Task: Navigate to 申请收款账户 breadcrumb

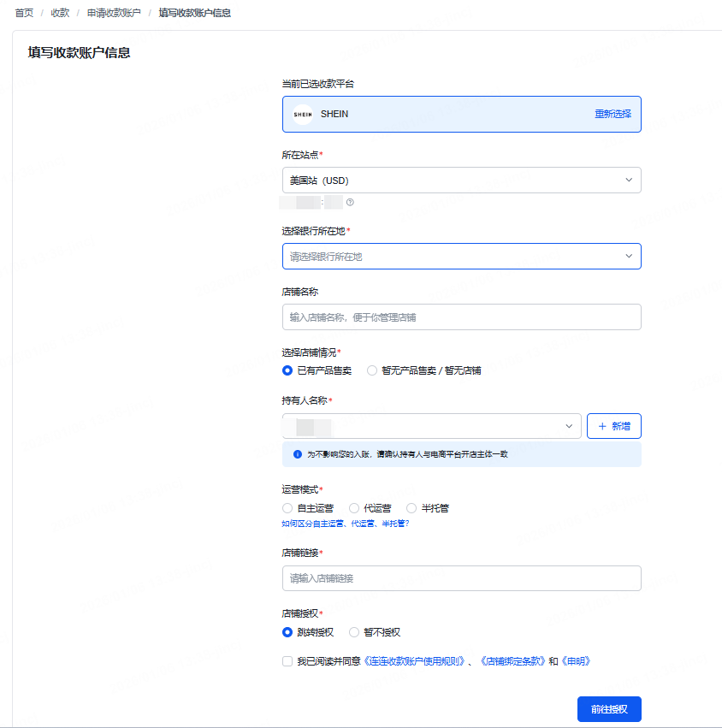Action: pos(114,13)
